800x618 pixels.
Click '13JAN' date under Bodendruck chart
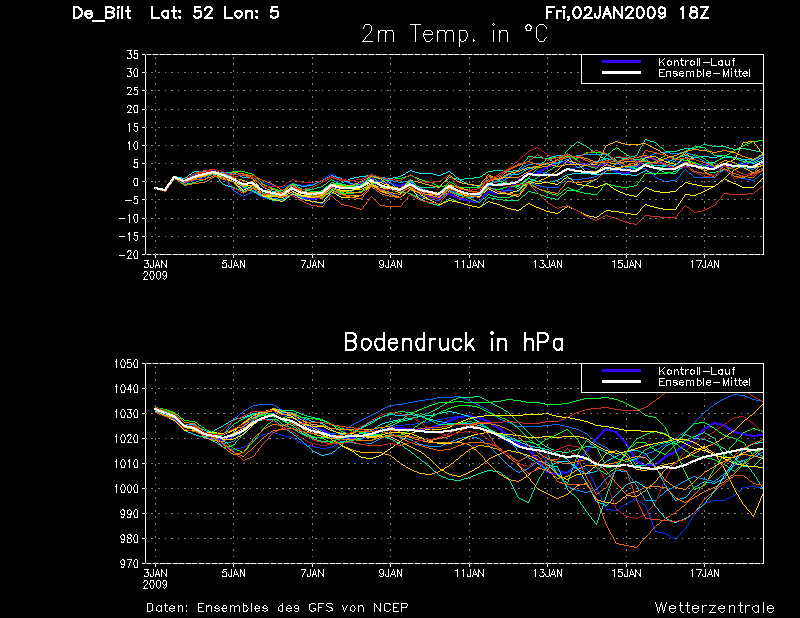pyautogui.click(x=548, y=574)
